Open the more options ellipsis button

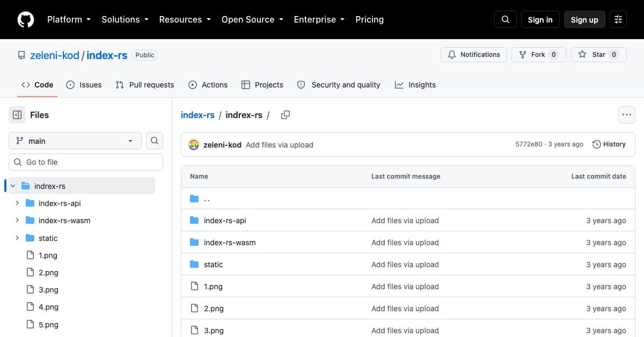point(627,115)
